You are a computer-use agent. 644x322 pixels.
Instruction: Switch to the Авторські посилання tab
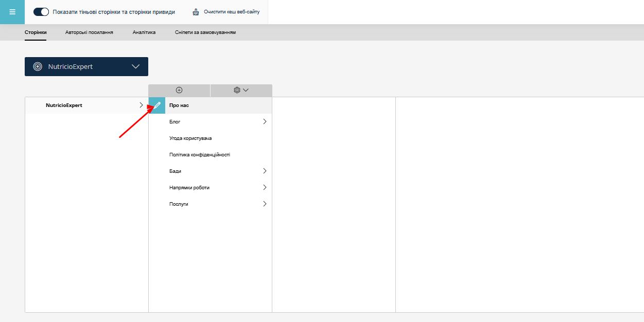click(x=89, y=32)
